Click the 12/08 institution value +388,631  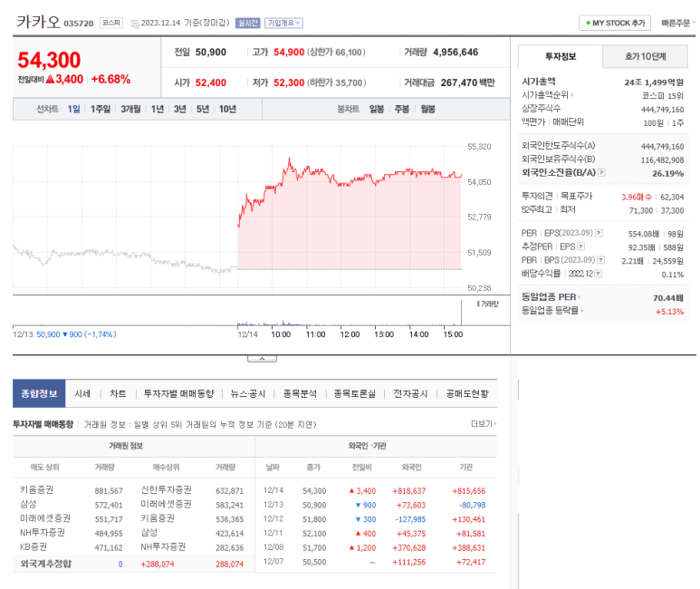(x=469, y=548)
